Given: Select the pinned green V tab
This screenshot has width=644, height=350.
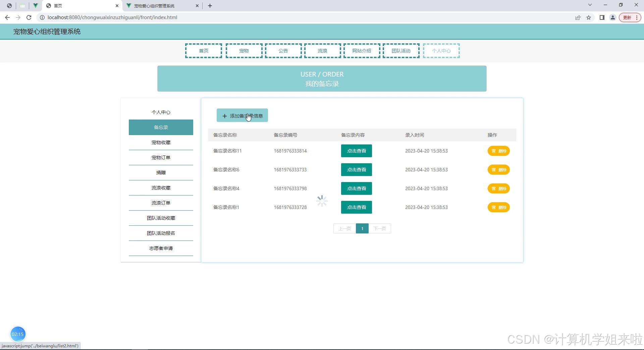Looking at the screenshot, I should [x=35, y=6].
